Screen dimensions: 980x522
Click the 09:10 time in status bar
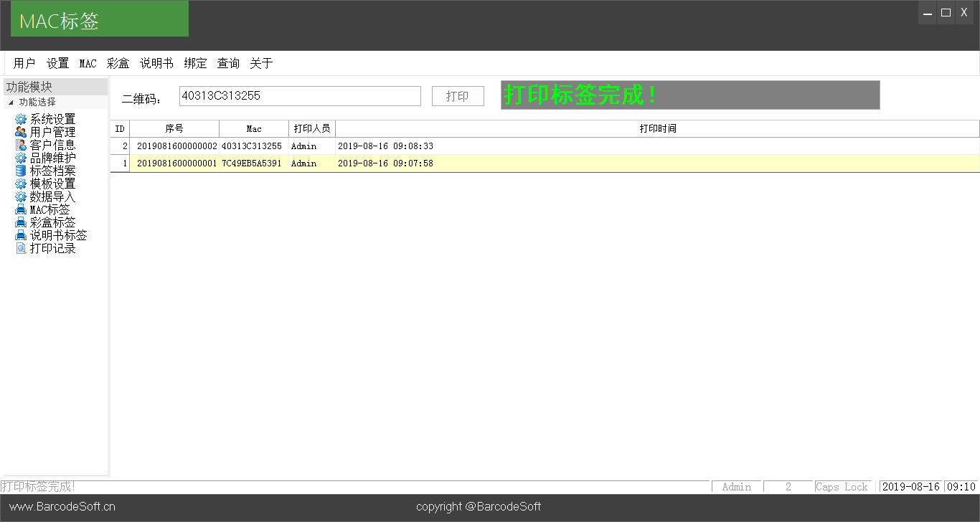point(961,487)
